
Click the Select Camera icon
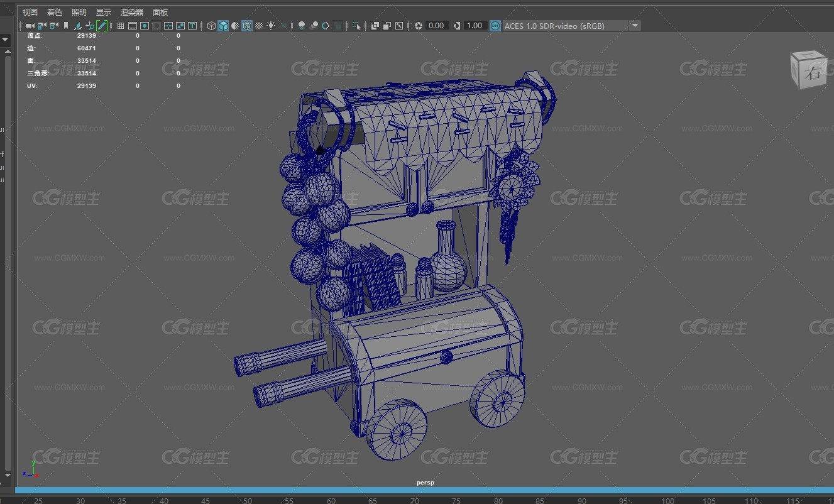[30, 26]
